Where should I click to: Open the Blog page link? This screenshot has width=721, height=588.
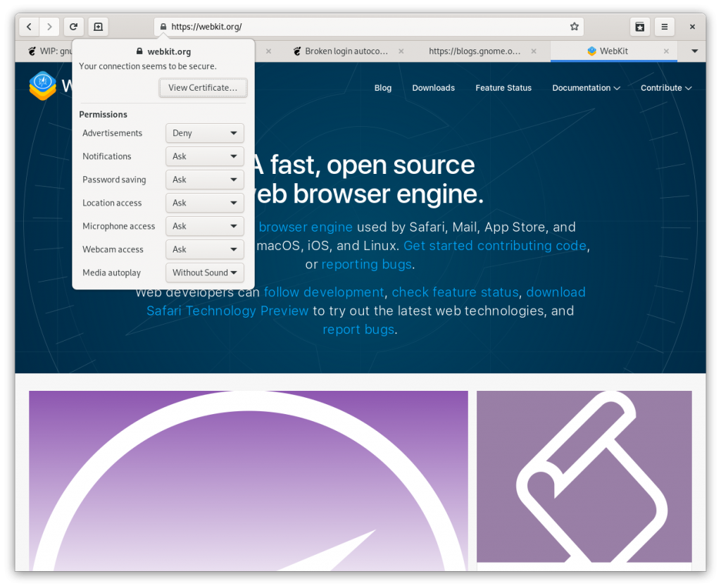pos(382,88)
